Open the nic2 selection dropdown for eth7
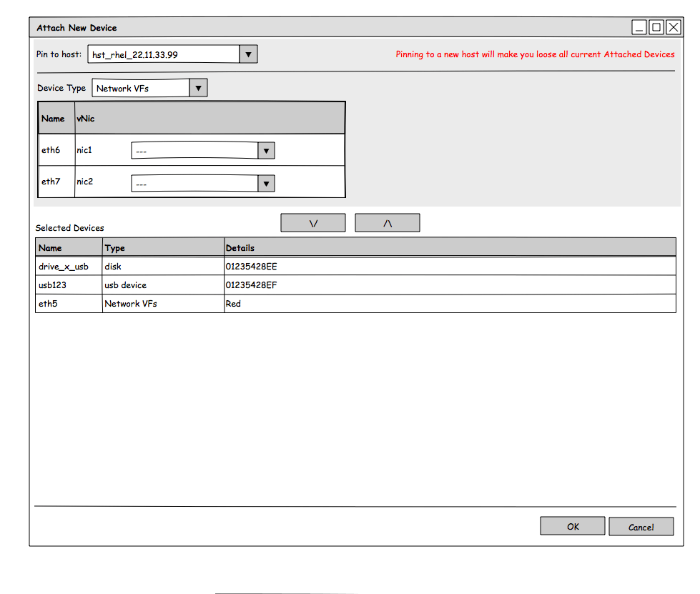Screen dimensions: 700x594 [266, 184]
